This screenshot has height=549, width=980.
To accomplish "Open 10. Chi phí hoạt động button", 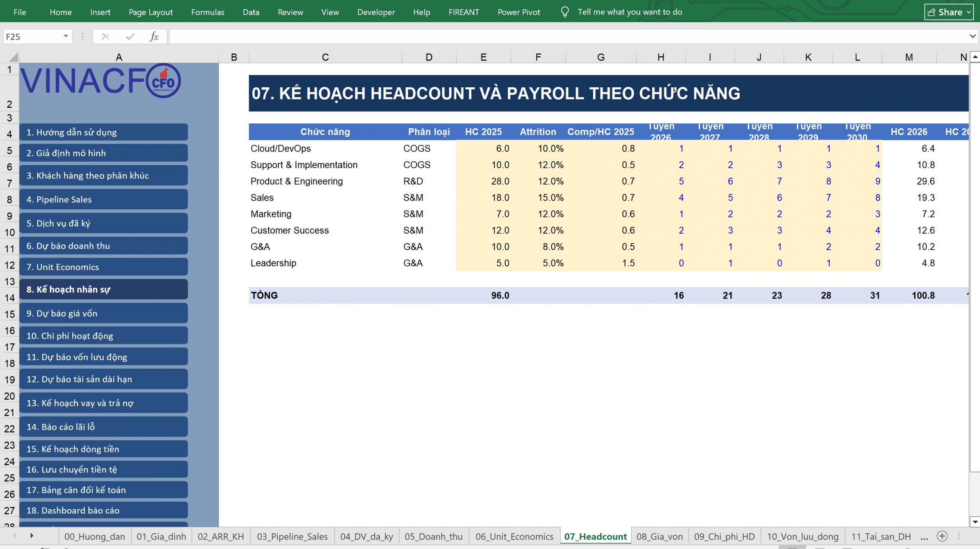I will (103, 335).
